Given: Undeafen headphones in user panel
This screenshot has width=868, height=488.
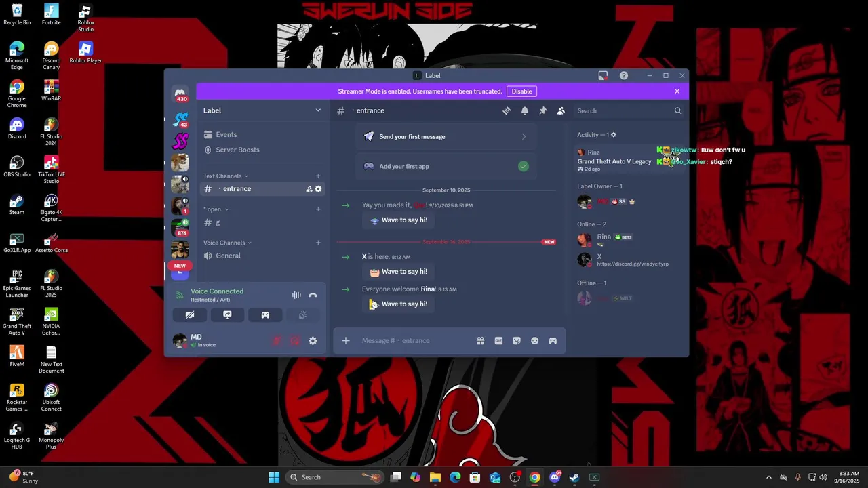Looking at the screenshot, I should [295, 341].
